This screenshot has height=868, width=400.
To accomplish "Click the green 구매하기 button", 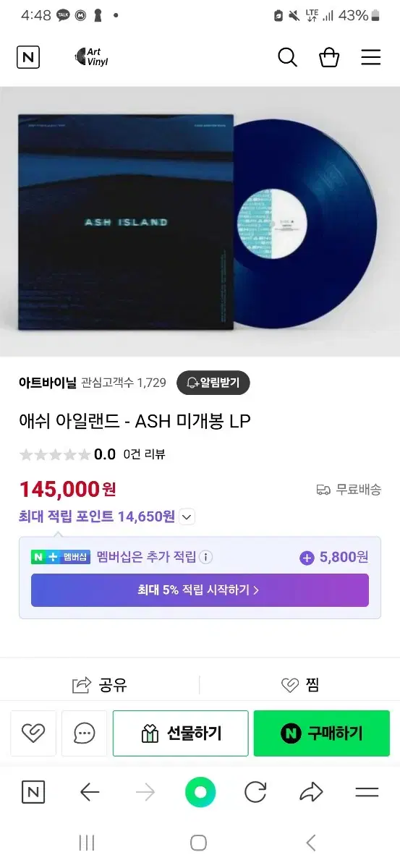I will click(322, 733).
